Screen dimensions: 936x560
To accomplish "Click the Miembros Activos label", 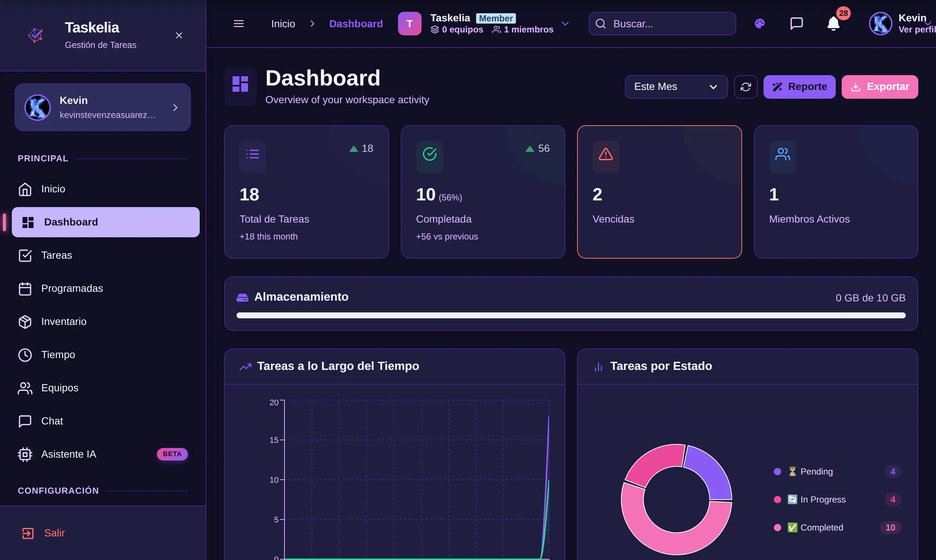I will tap(809, 219).
